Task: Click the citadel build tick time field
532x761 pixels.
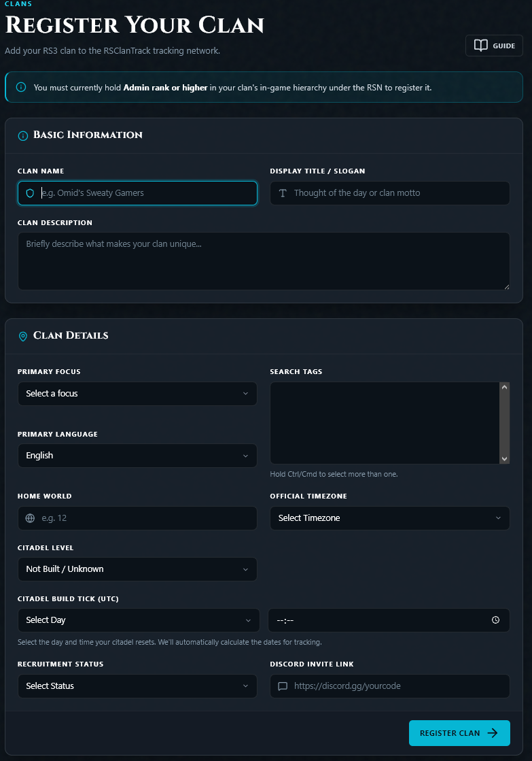Action: pyautogui.click(x=389, y=620)
